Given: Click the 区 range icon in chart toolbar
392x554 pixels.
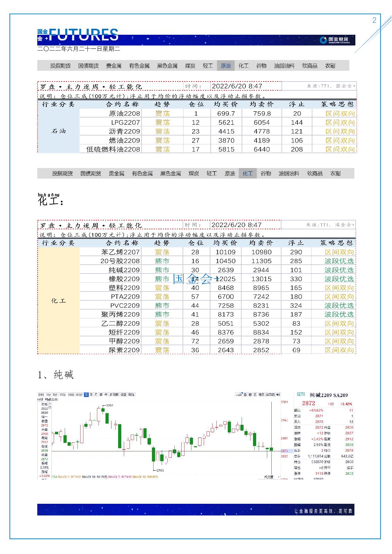Looking at the screenshot, I should tap(255, 395).
